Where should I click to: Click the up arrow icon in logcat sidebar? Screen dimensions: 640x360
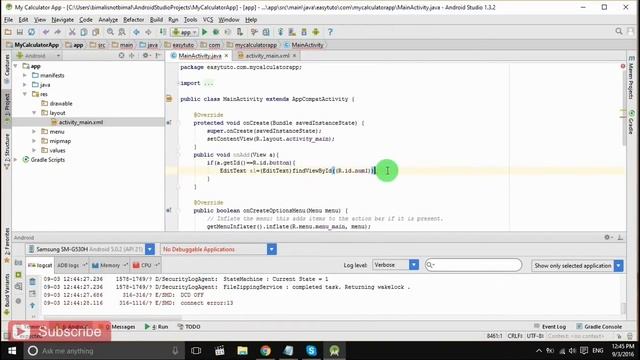click(33, 305)
